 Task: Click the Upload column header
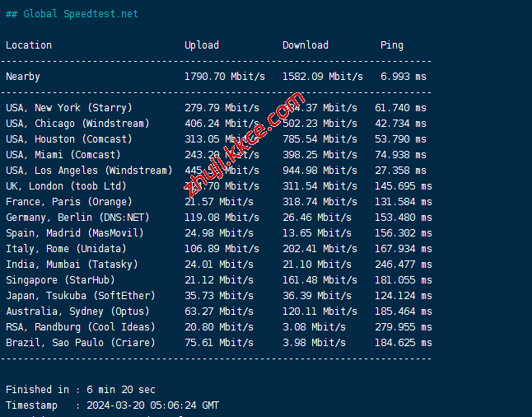[x=202, y=45]
